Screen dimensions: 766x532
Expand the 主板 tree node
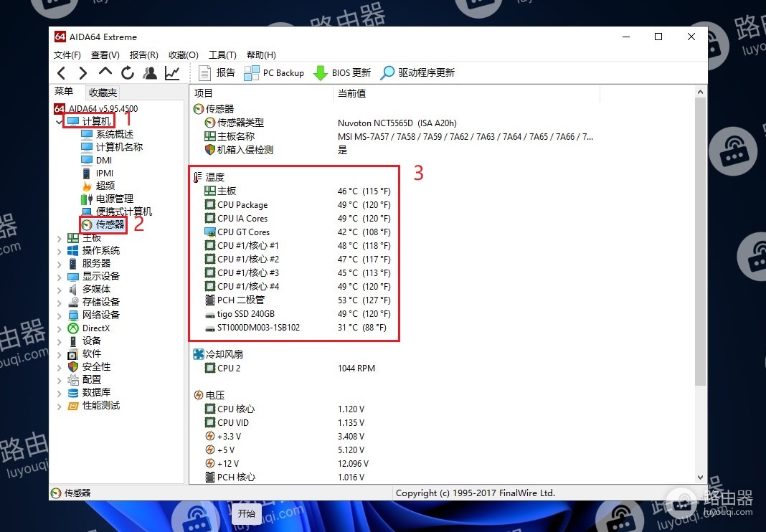(x=59, y=239)
